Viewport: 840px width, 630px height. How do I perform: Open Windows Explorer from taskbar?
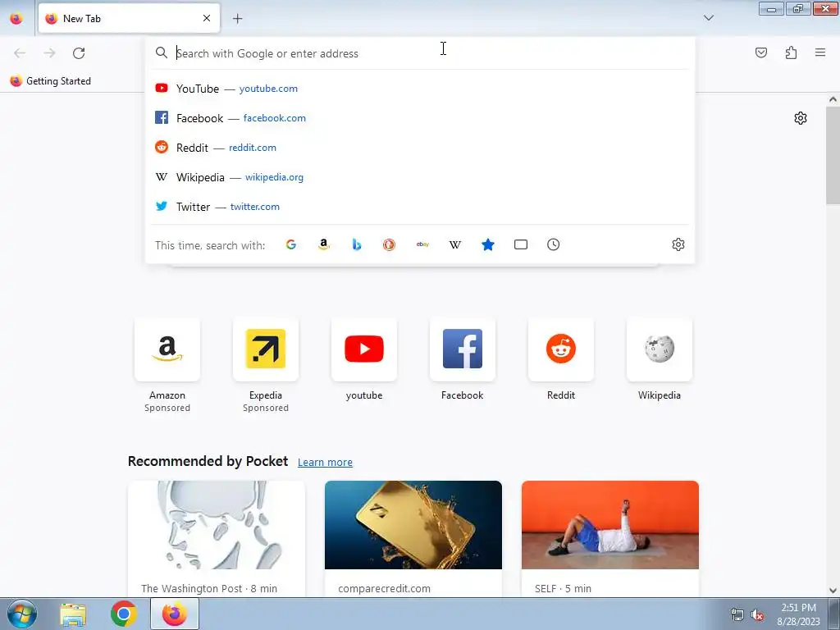73,614
